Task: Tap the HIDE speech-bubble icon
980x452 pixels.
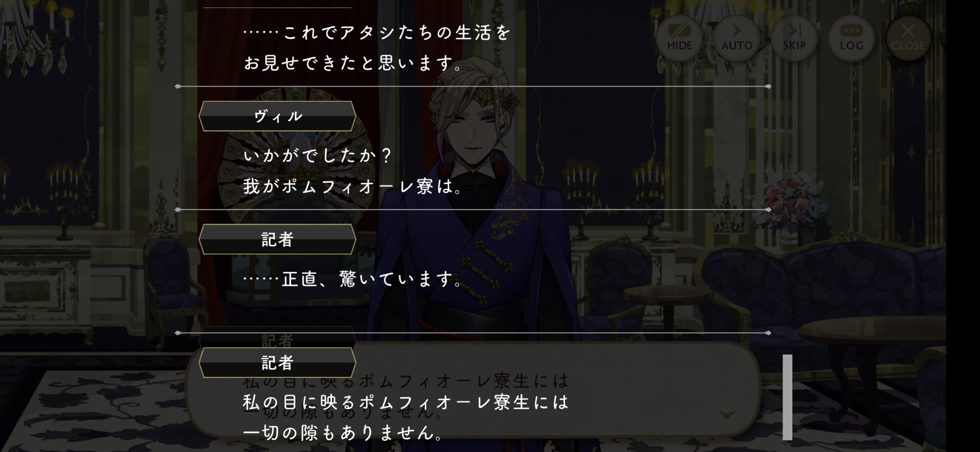Action: pos(680,38)
